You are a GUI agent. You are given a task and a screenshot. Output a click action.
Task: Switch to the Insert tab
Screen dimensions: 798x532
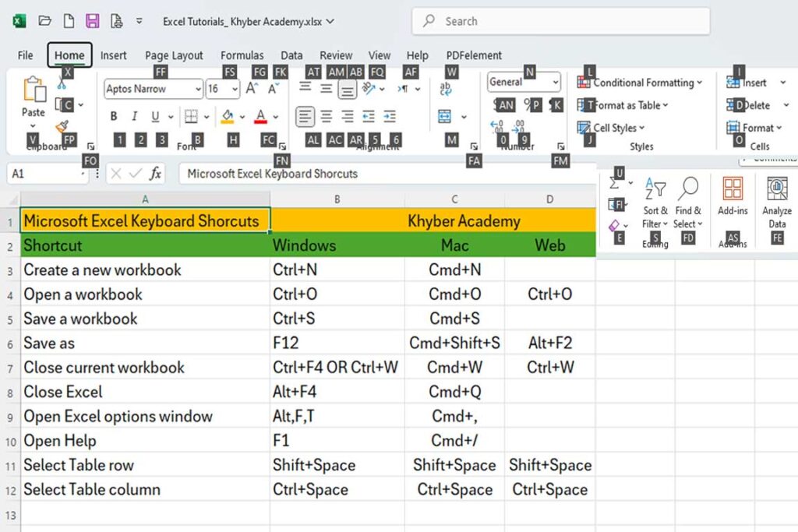click(113, 55)
